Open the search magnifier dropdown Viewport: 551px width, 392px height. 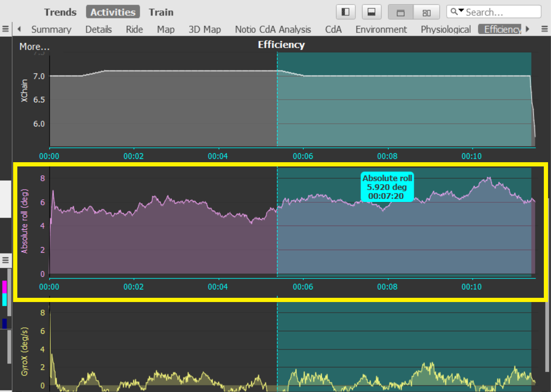457,11
